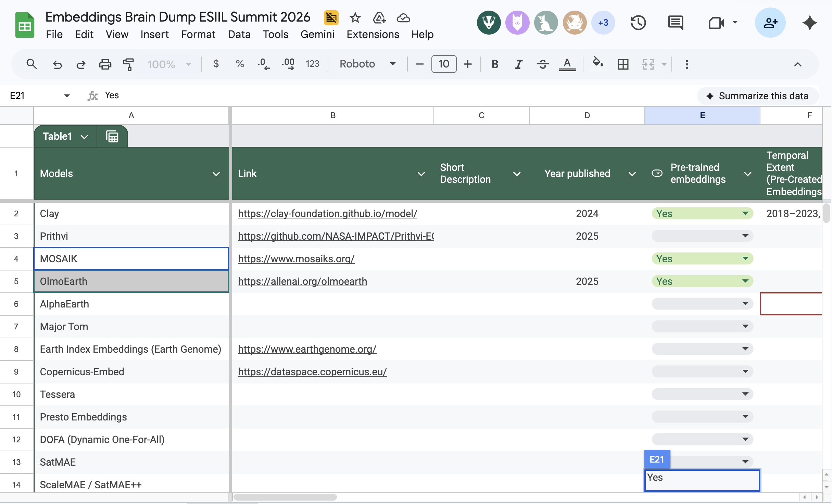
Task: Open the more toolbar options menu
Action: click(687, 64)
